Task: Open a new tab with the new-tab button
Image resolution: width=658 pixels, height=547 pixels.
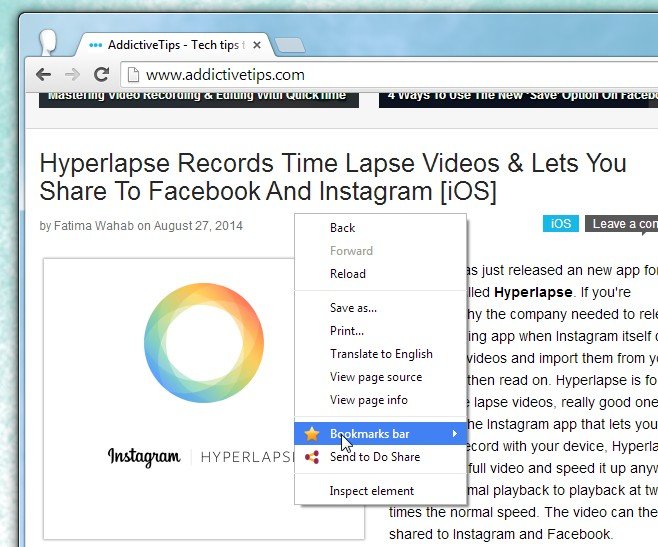Action: point(290,45)
